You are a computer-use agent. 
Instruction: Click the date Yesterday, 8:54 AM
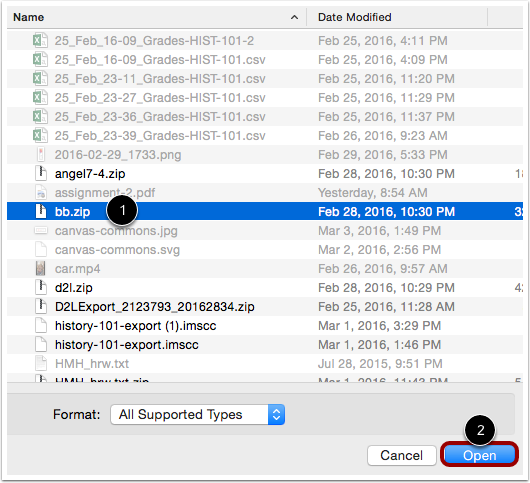point(372,193)
